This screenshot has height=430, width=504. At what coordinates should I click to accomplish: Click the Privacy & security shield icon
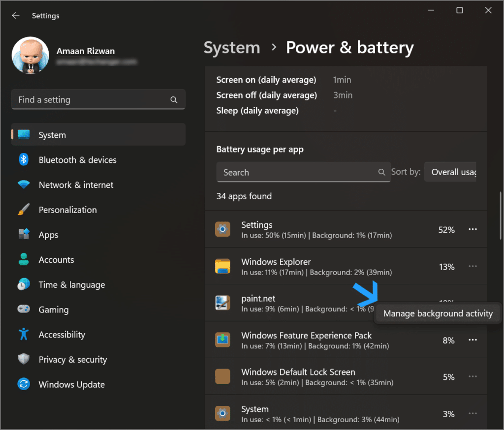click(24, 359)
